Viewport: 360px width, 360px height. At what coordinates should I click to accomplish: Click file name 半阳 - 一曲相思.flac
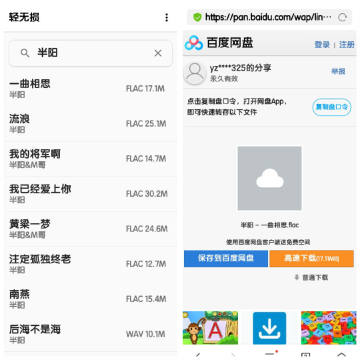click(x=270, y=225)
